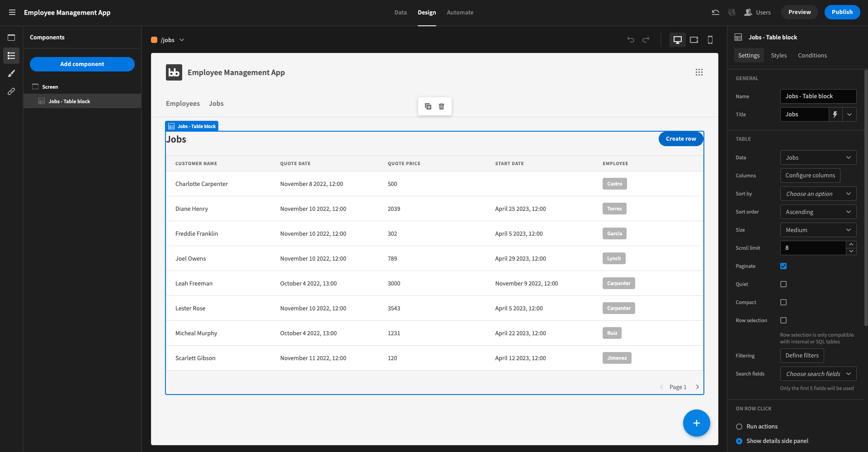
Task: Click the lightning binding icon for Title
Action: pos(835,114)
